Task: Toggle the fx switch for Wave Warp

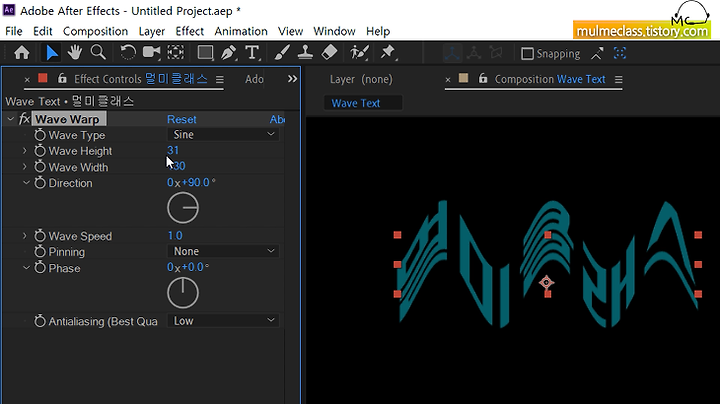Action: pos(24,119)
